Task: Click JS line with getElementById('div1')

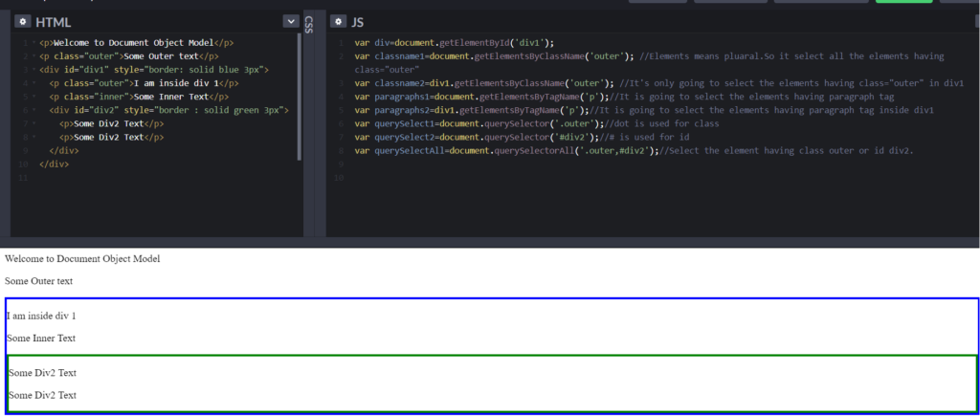Action: (455, 43)
